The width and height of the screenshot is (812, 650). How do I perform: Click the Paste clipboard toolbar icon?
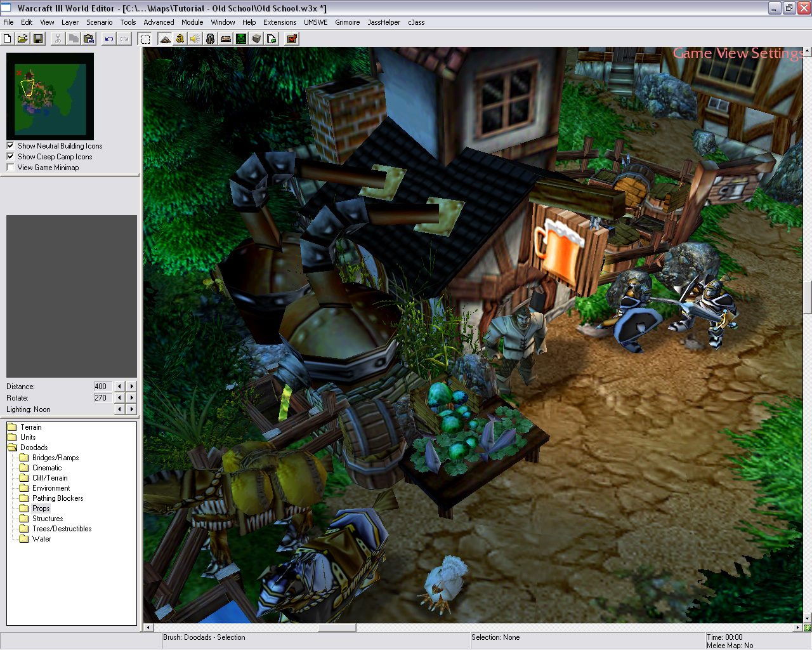click(89, 39)
